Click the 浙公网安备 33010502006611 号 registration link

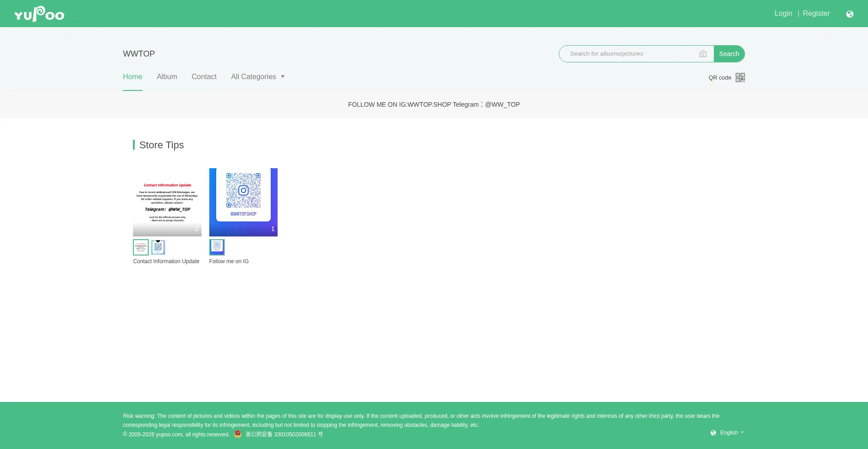[x=284, y=435]
